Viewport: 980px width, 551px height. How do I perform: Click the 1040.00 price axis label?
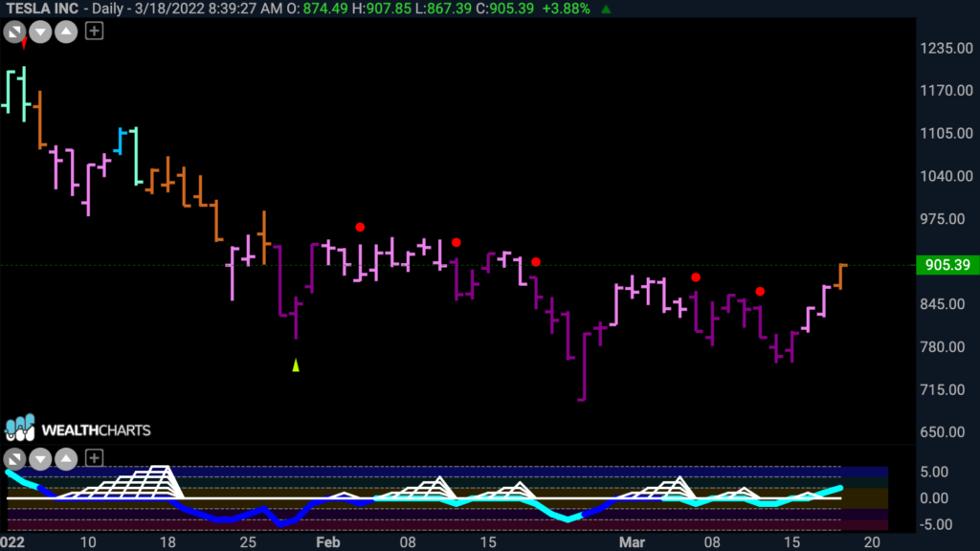coord(947,176)
